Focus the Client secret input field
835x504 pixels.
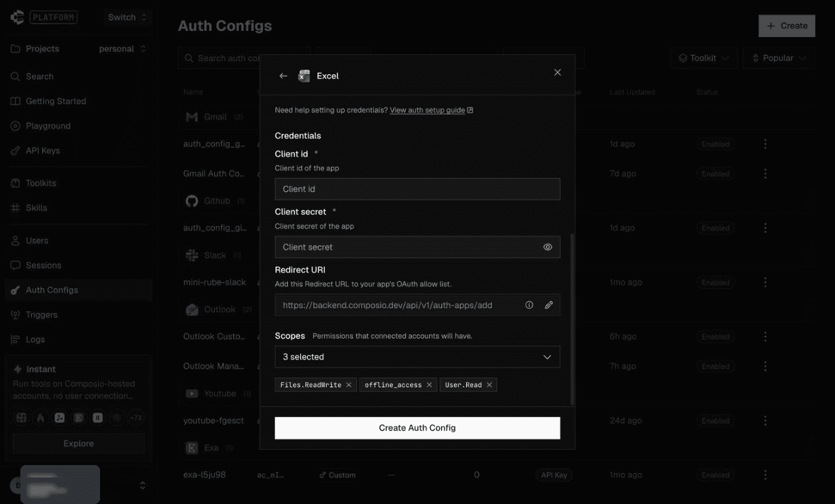point(417,247)
